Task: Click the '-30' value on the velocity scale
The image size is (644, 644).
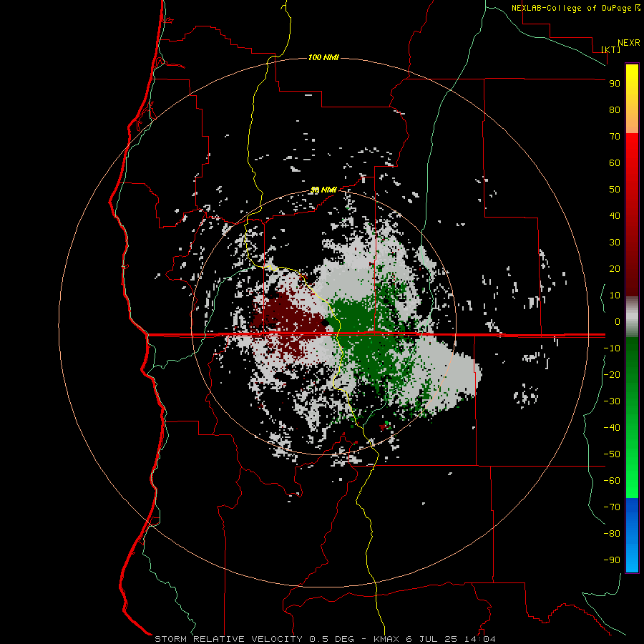Action: (612, 401)
